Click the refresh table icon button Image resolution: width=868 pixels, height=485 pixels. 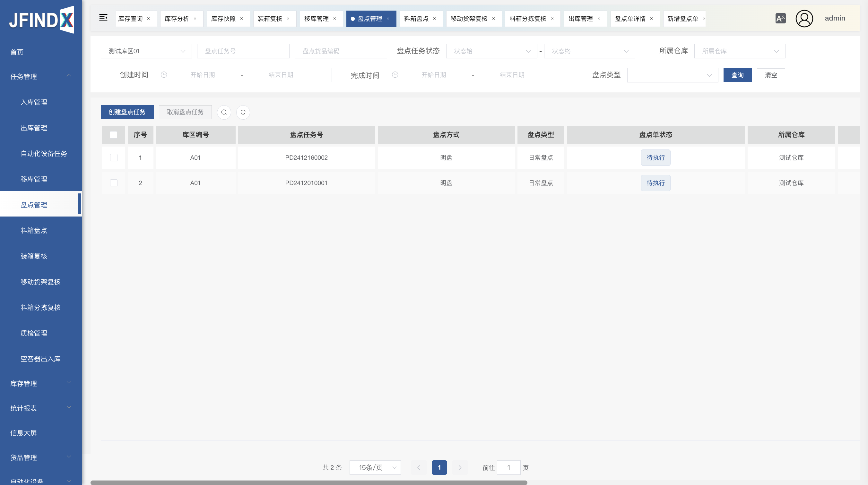[x=243, y=112]
